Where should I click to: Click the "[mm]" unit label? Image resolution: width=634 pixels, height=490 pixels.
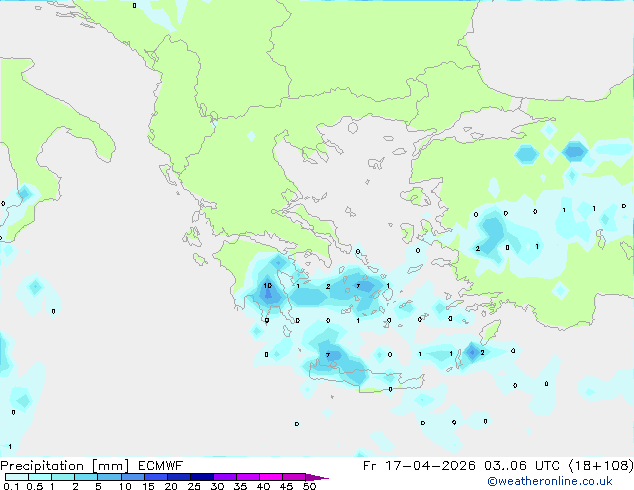tap(110, 466)
